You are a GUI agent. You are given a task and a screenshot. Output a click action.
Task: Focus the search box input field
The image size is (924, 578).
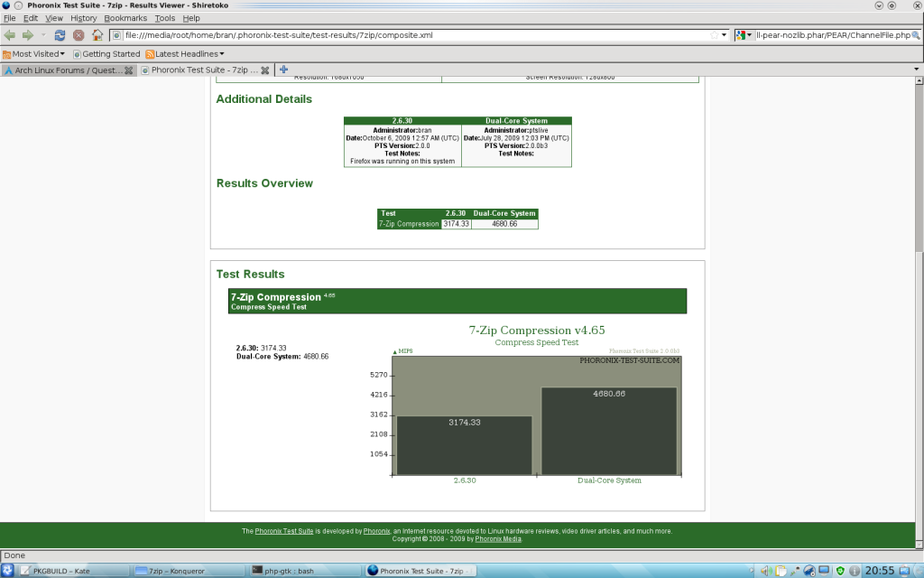[833, 35]
